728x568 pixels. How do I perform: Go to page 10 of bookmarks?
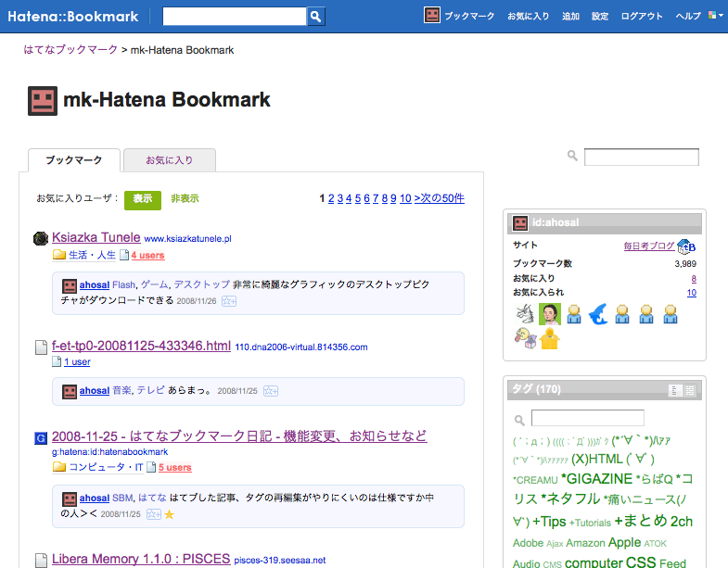[405, 198]
